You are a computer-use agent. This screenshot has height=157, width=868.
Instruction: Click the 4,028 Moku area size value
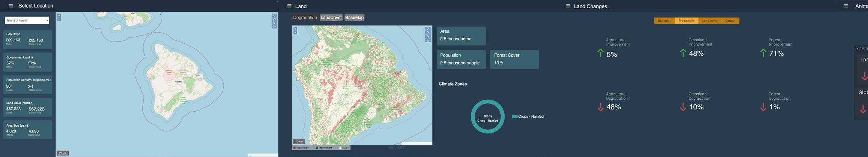(x=11, y=131)
